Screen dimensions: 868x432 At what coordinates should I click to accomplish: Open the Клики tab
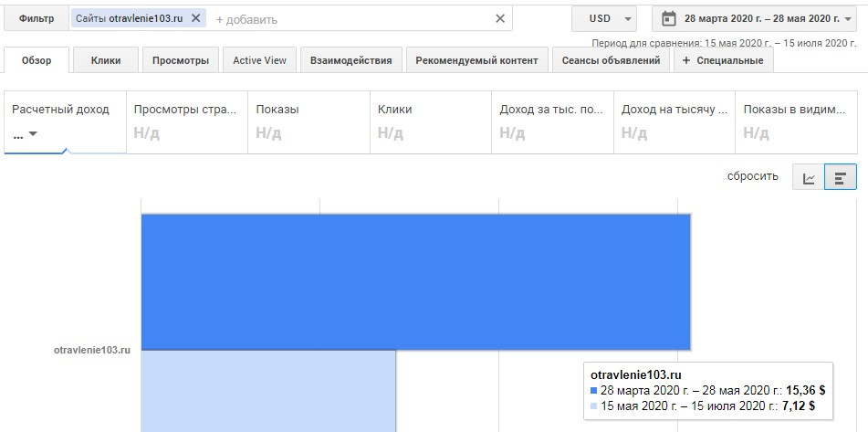[x=106, y=60]
